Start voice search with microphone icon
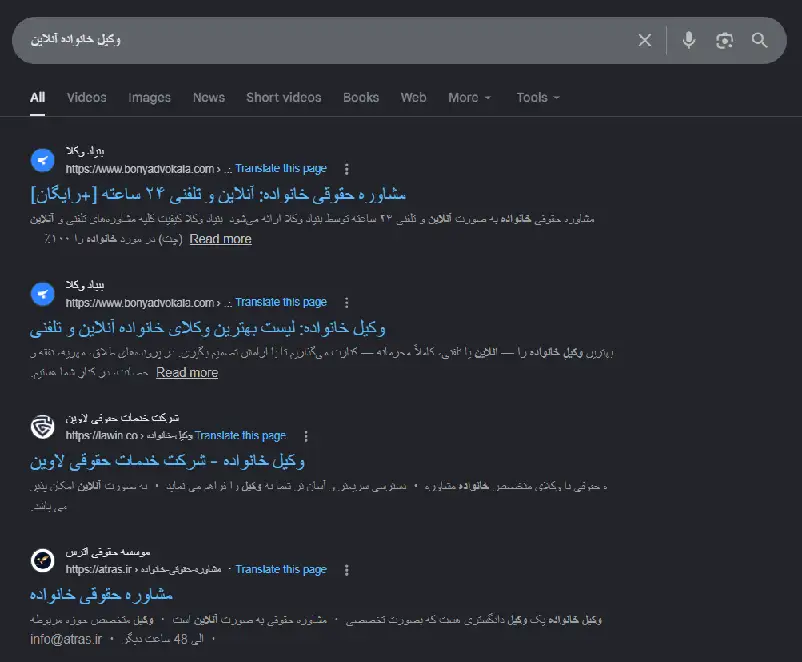The image size is (802, 662). pyautogui.click(x=689, y=40)
